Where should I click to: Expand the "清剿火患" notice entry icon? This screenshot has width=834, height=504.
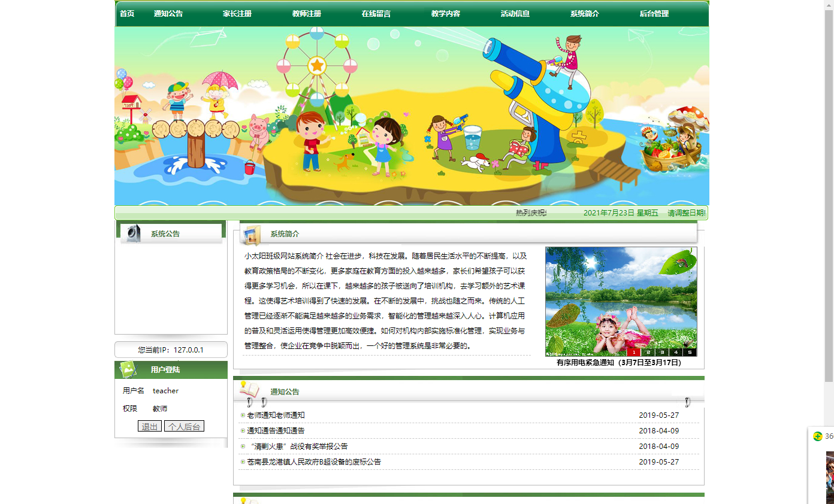[241, 446]
